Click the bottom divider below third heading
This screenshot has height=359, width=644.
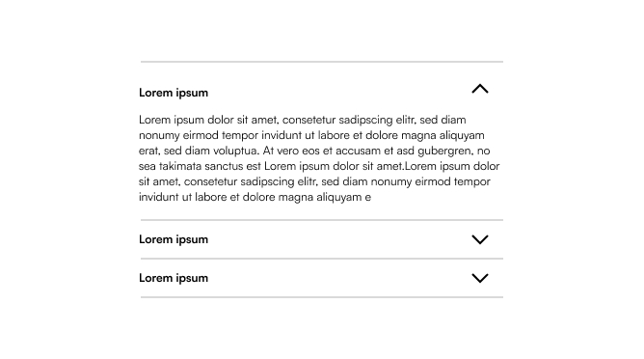pos(322,297)
